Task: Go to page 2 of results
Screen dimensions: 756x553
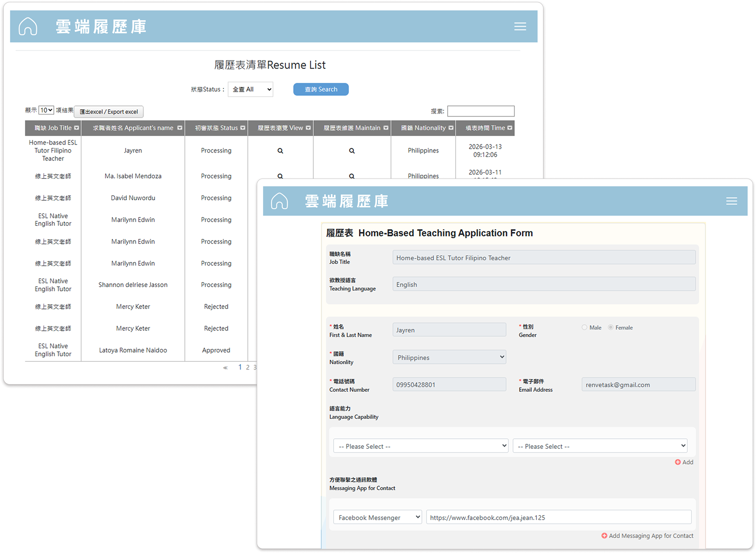Action: [x=248, y=367]
